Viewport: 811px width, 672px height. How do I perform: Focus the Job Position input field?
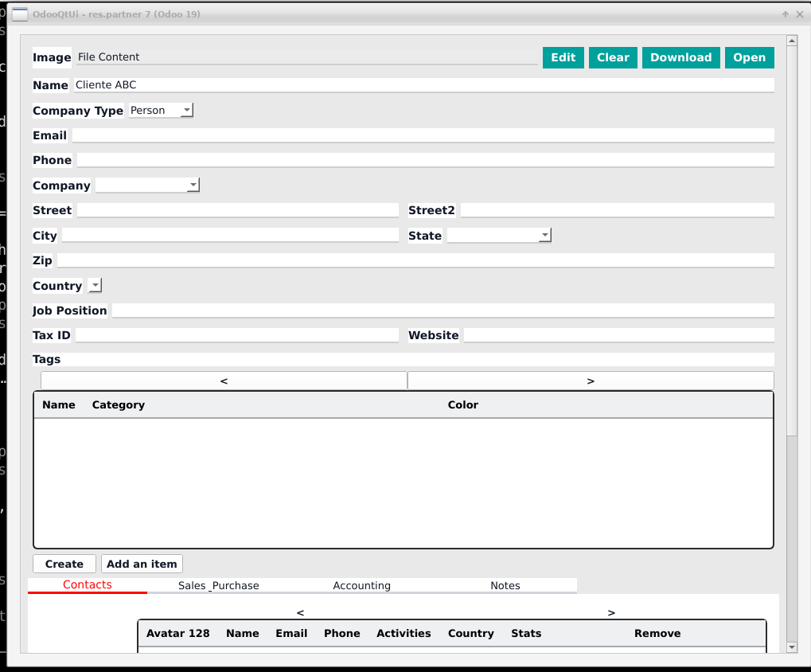tap(443, 311)
